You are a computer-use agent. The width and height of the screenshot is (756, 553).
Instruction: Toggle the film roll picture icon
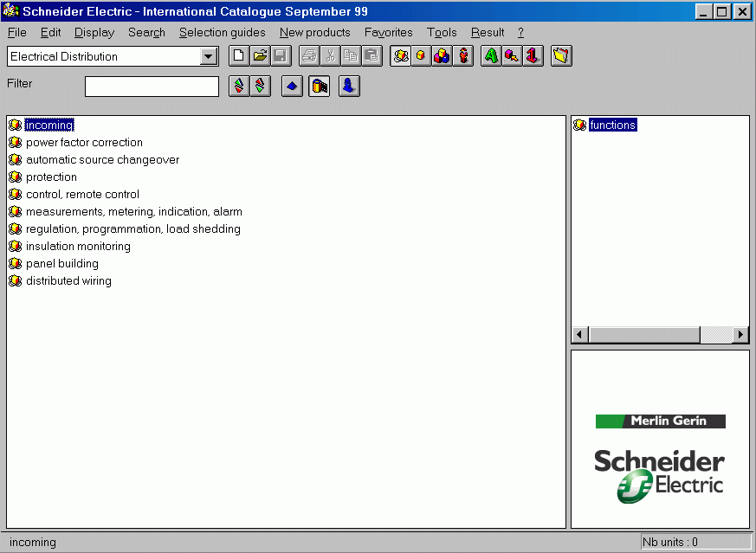(320, 87)
